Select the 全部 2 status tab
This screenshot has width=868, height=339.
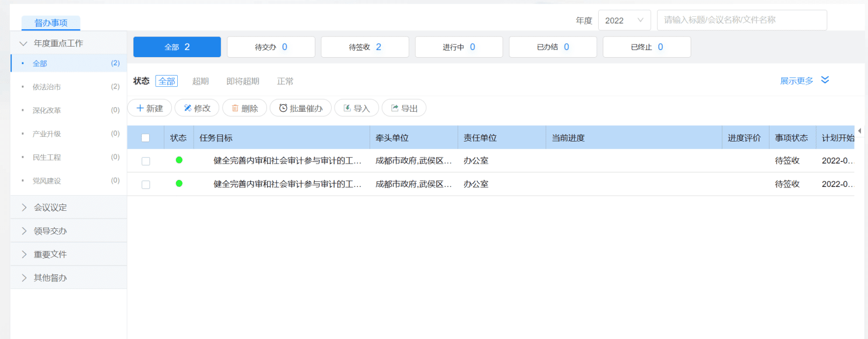(177, 47)
